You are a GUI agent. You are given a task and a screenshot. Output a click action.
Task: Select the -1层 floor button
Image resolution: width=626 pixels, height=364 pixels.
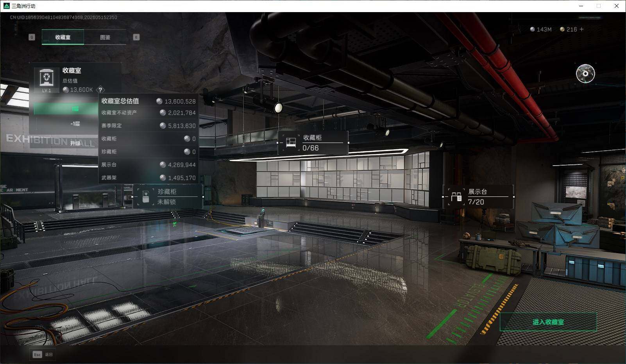tap(75, 123)
